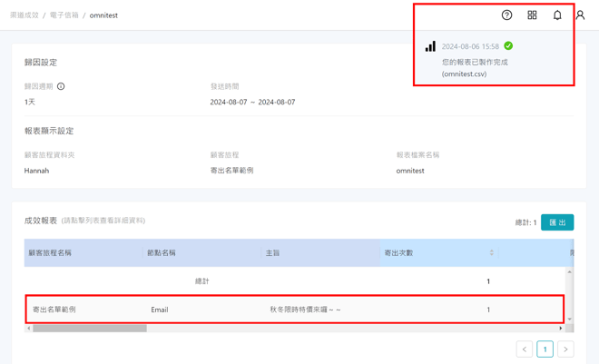Sort by 寄出次數 using the sort arrows
Viewport: 599px width, 364px height.
491,253
